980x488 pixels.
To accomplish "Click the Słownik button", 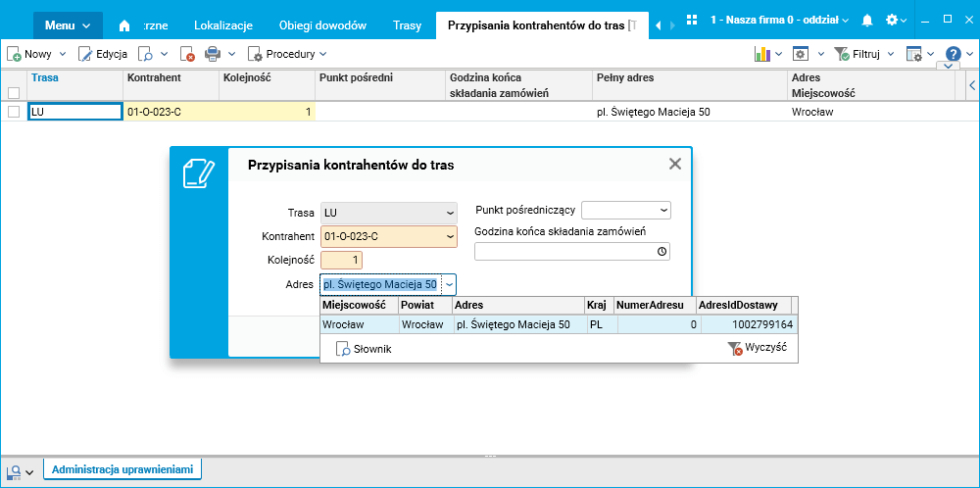I will (x=364, y=349).
